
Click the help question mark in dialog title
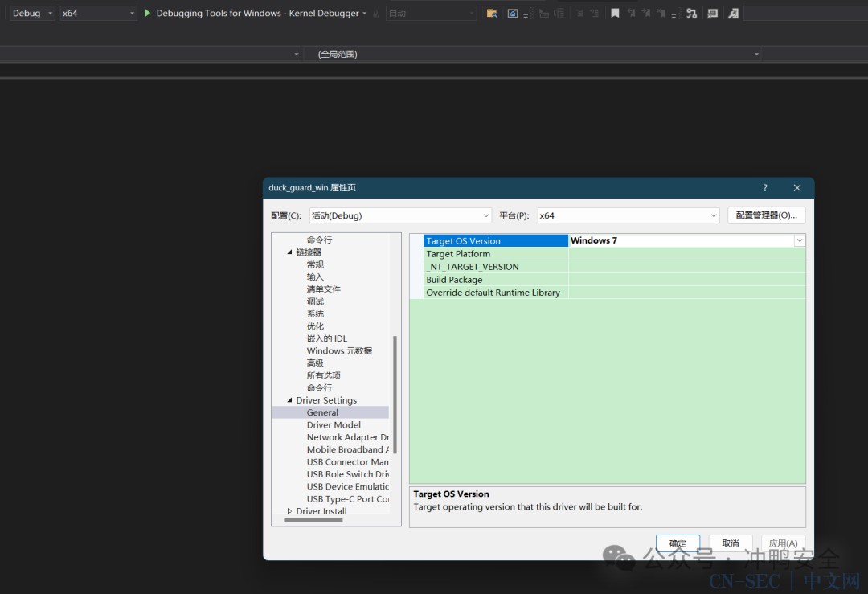(x=765, y=187)
